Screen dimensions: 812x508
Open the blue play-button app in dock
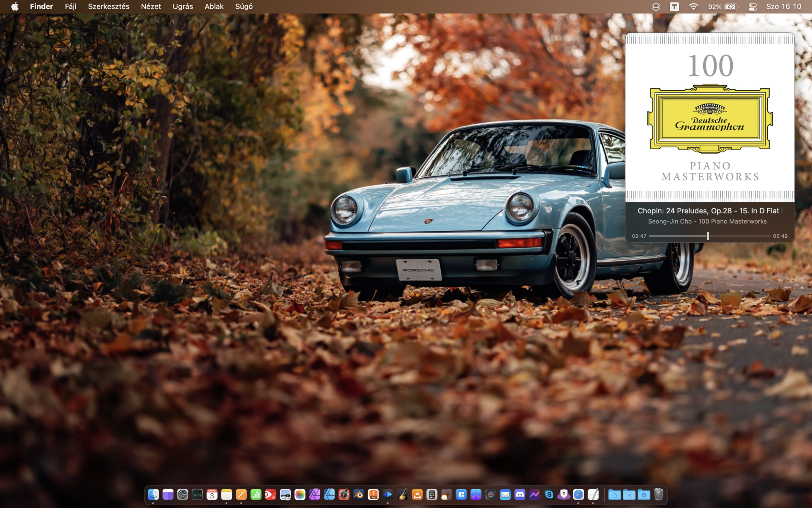tap(388, 495)
